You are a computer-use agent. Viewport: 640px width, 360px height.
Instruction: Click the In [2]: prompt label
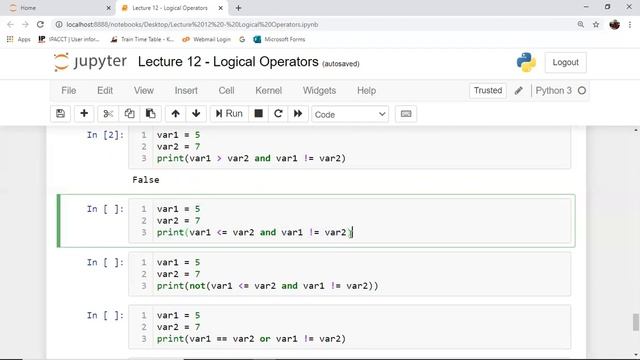point(105,135)
